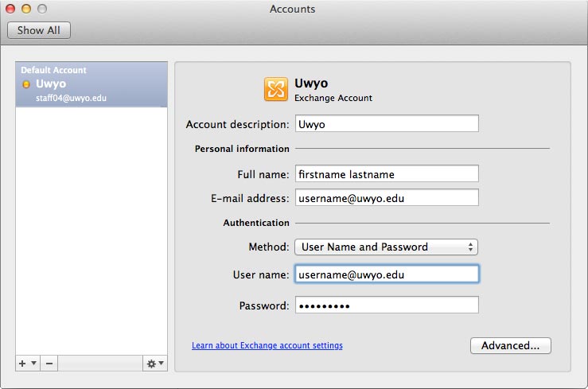Minimize the window with yellow button
This screenshot has width=588, height=389.
point(26,9)
